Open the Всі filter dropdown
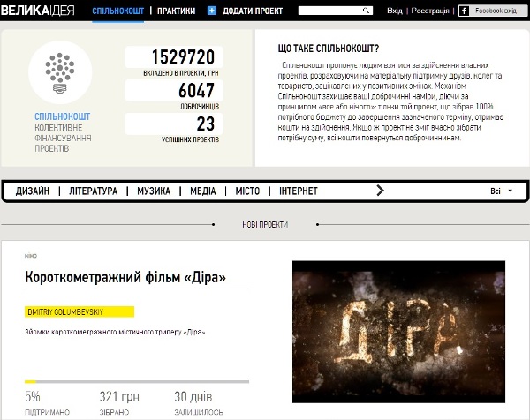 (500, 191)
